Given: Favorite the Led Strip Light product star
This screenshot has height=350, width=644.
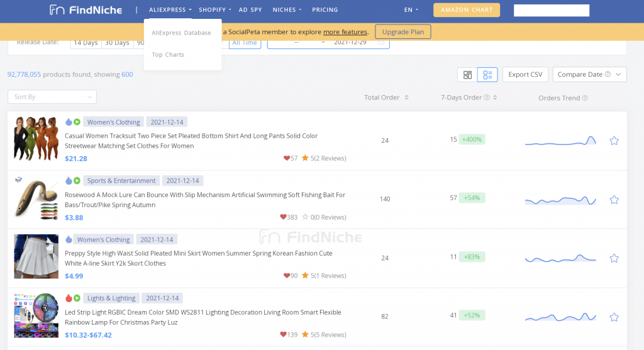Looking at the screenshot, I should pyautogui.click(x=614, y=317).
